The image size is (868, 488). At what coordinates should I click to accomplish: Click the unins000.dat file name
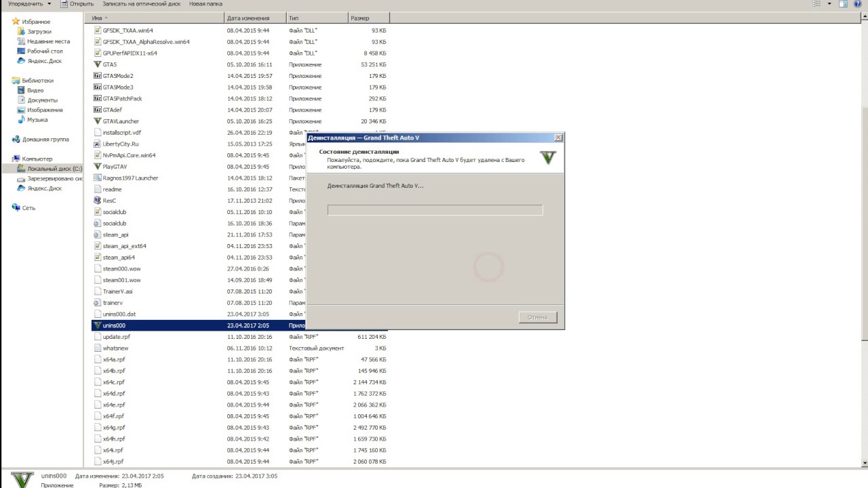[119, 314]
